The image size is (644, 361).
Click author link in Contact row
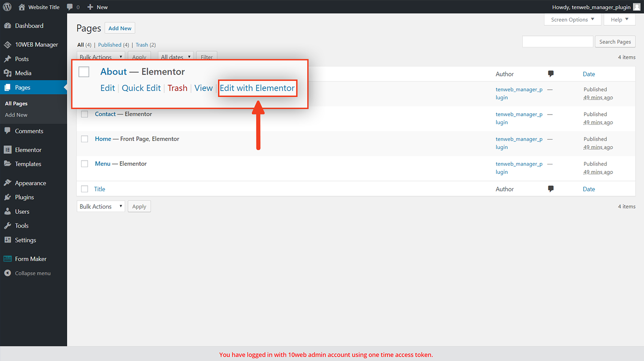click(x=519, y=118)
